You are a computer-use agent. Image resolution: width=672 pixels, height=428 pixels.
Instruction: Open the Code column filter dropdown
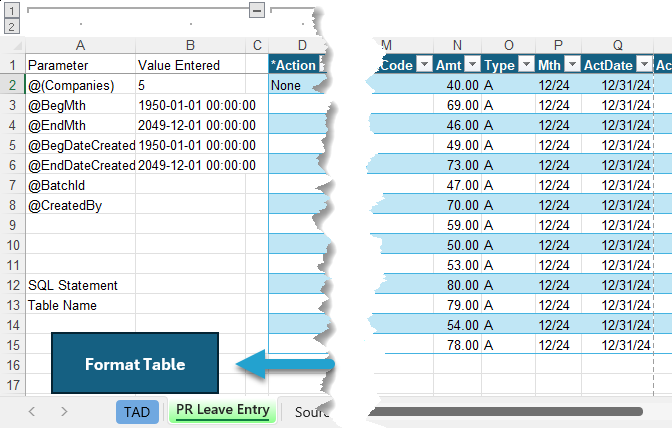(424, 64)
